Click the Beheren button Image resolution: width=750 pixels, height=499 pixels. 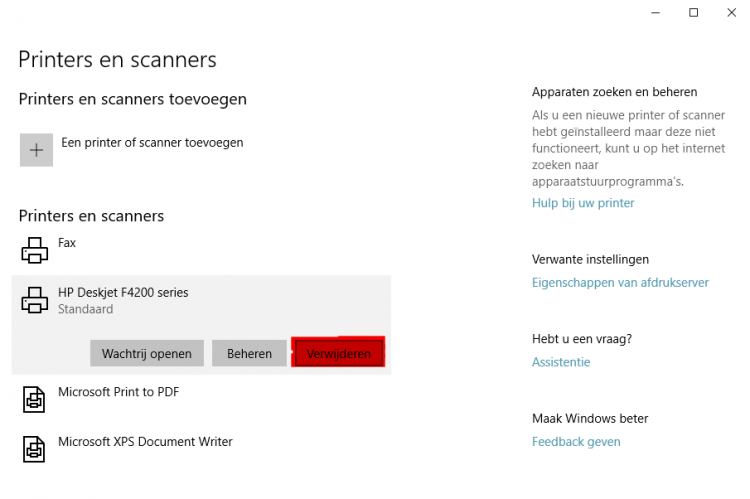249,354
